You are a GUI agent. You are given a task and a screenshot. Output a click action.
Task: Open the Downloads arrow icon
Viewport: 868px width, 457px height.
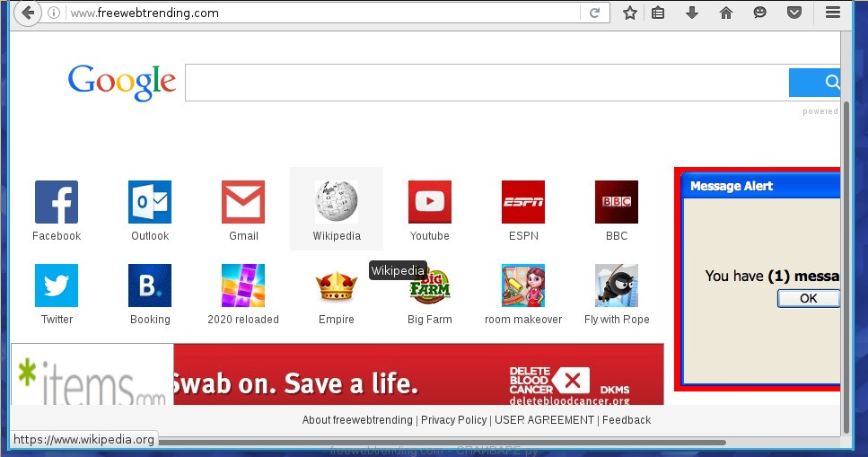tap(692, 13)
